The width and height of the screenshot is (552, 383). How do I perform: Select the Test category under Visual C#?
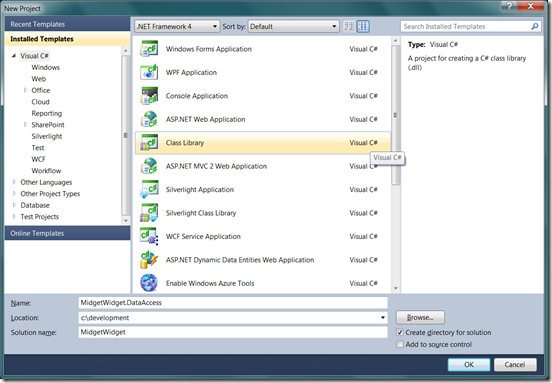[38, 148]
